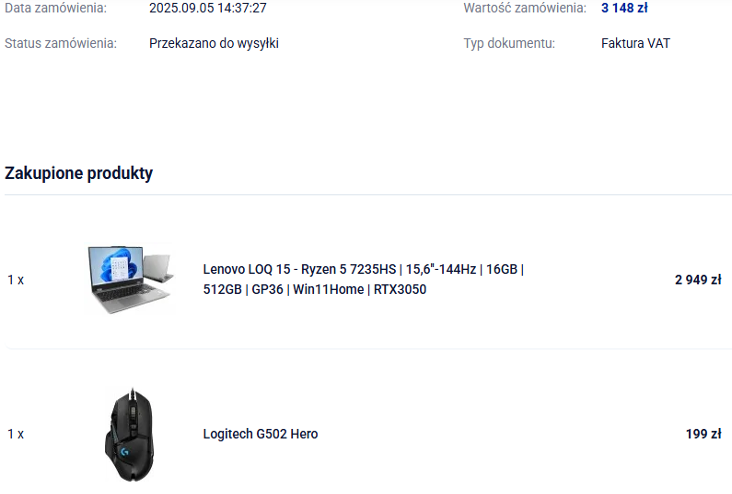Open the Lenovo LOQ 15 product name link

pyautogui.click(x=363, y=279)
